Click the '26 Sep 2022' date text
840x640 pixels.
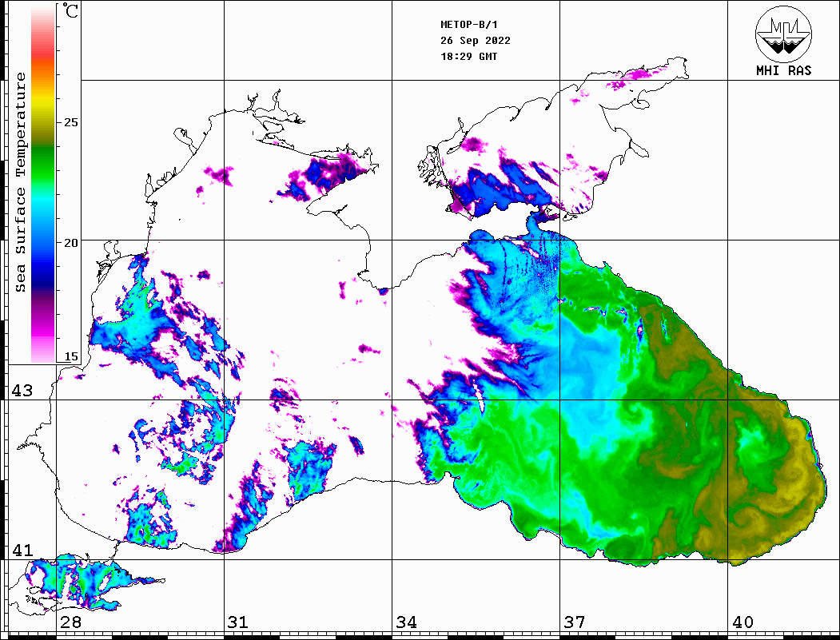coord(476,41)
